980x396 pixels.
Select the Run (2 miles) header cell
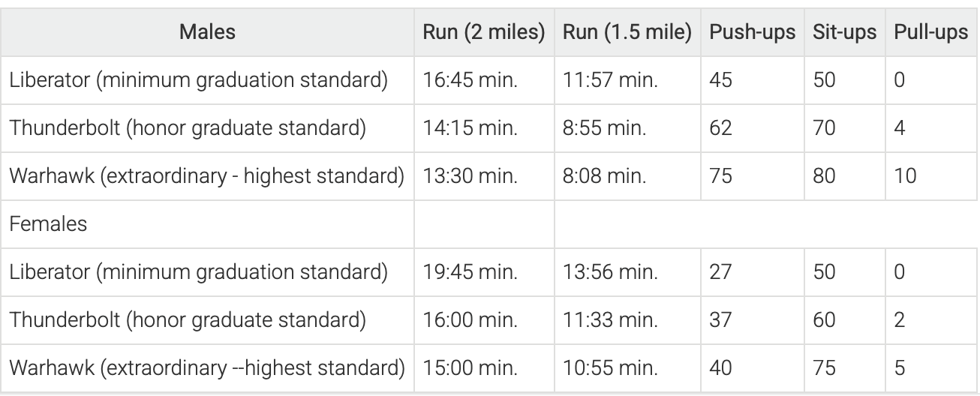click(x=483, y=33)
